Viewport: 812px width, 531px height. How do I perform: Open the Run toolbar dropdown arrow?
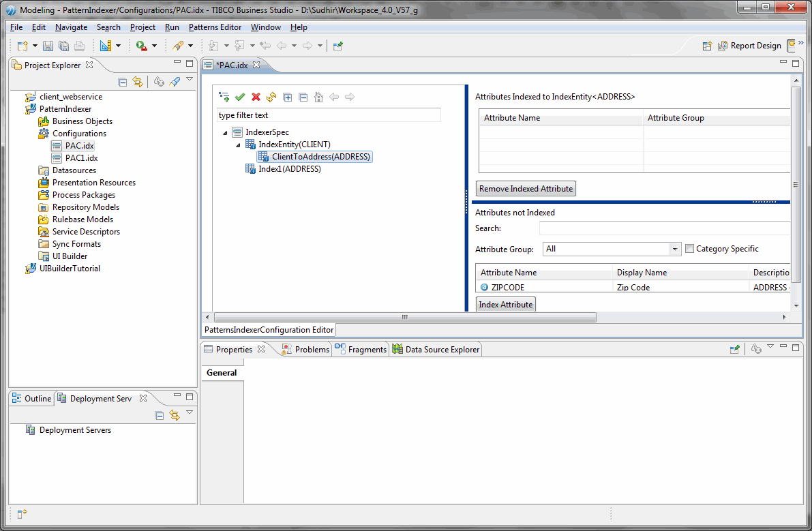pos(154,46)
